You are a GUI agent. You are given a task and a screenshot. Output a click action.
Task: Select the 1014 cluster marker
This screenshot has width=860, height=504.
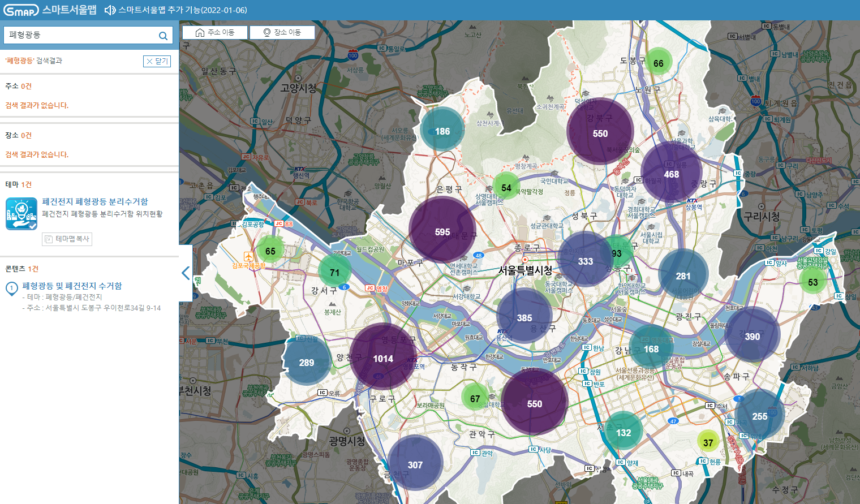point(383,356)
